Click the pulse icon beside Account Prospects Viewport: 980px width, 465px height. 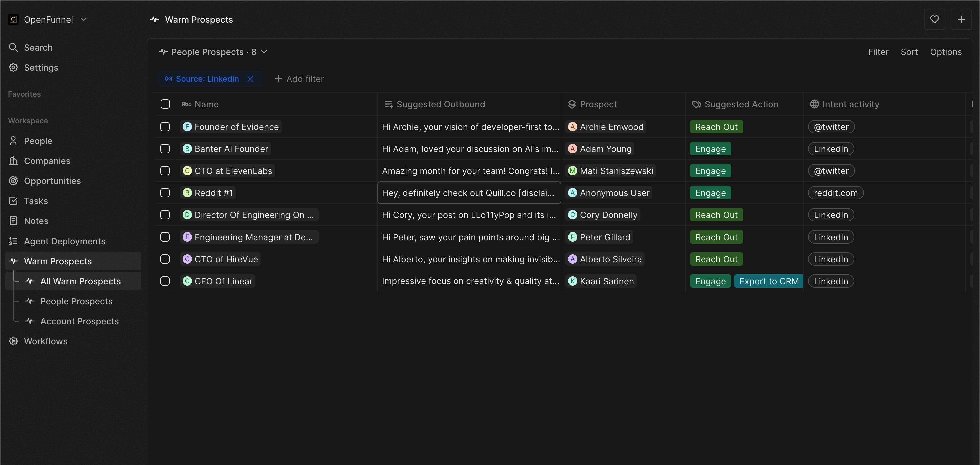pyautogui.click(x=30, y=321)
